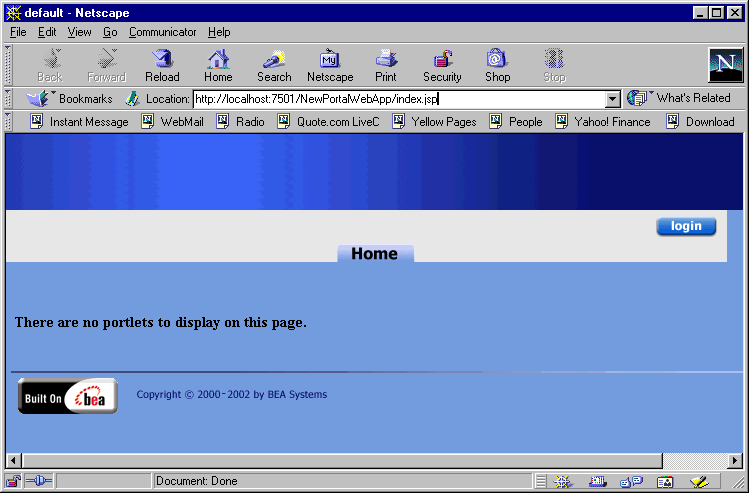Open the Quote.com LiveC bookmark
Image resolution: width=749 pixels, height=493 pixels.
coord(328,122)
